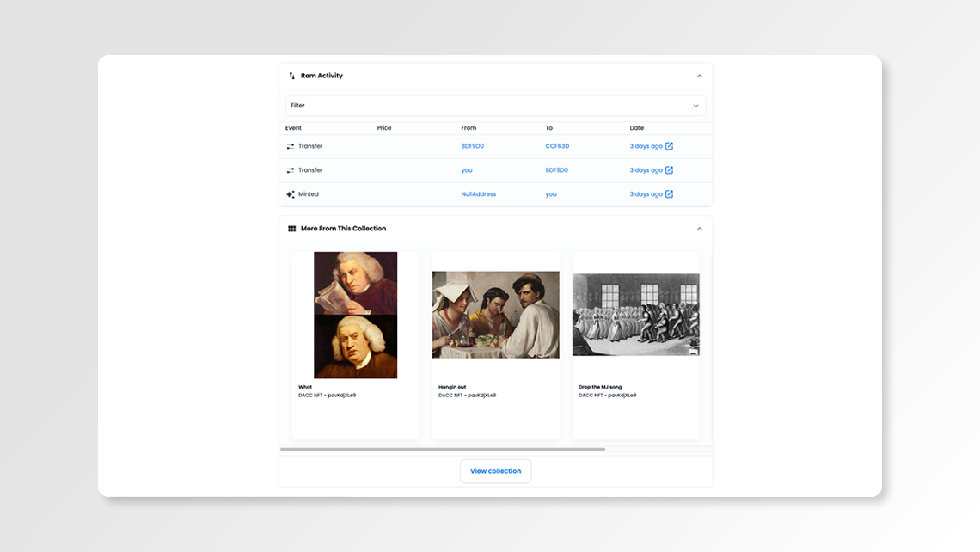
Task: Open external link for the transfer from you
Action: pos(670,170)
